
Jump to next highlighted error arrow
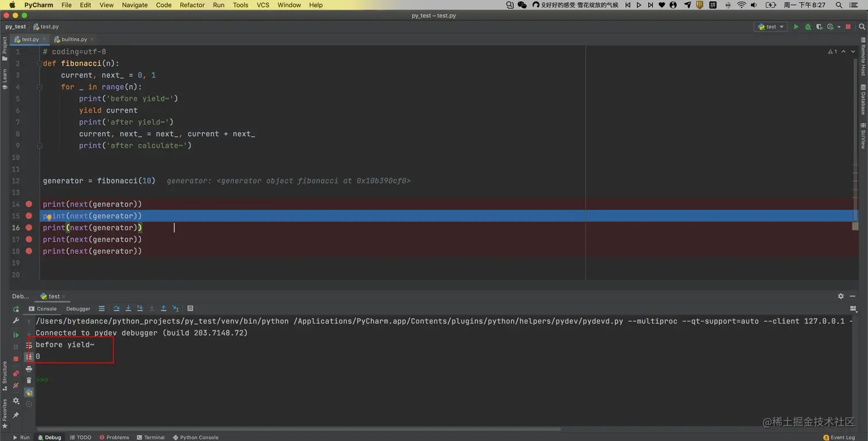tap(854, 52)
